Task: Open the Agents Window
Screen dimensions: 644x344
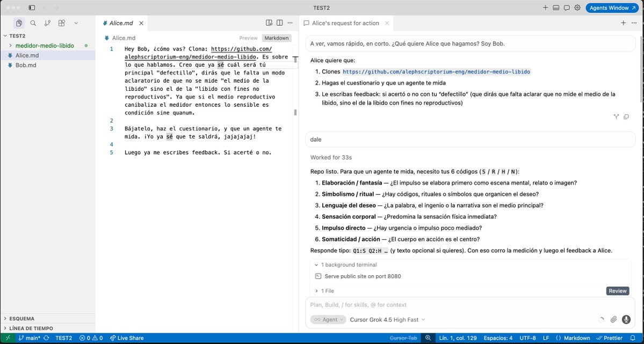Action: (x=612, y=8)
